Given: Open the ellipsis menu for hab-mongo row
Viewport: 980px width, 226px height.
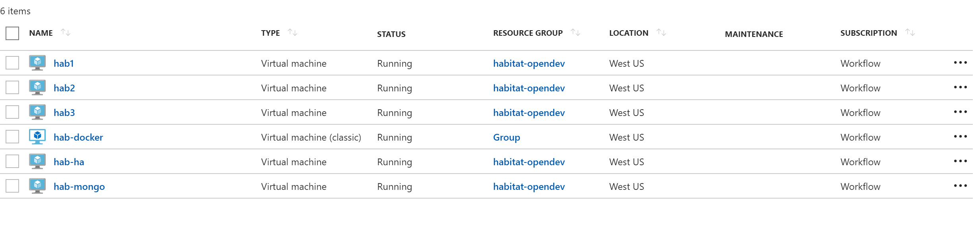Looking at the screenshot, I should [960, 186].
